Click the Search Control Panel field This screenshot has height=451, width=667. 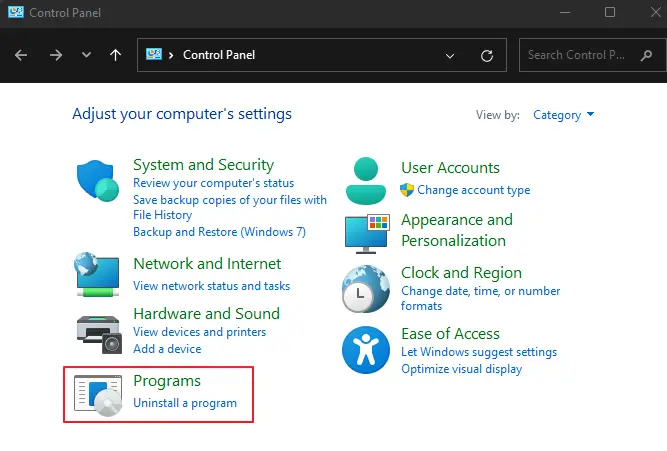593,55
